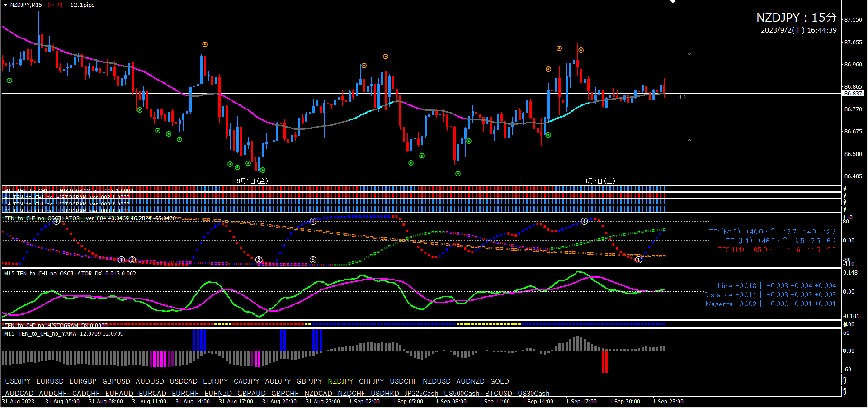The width and height of the screenshot is (868, 408).
Task: Click the 1 Sep 23:00 time axis label
Action: point(668,402)
